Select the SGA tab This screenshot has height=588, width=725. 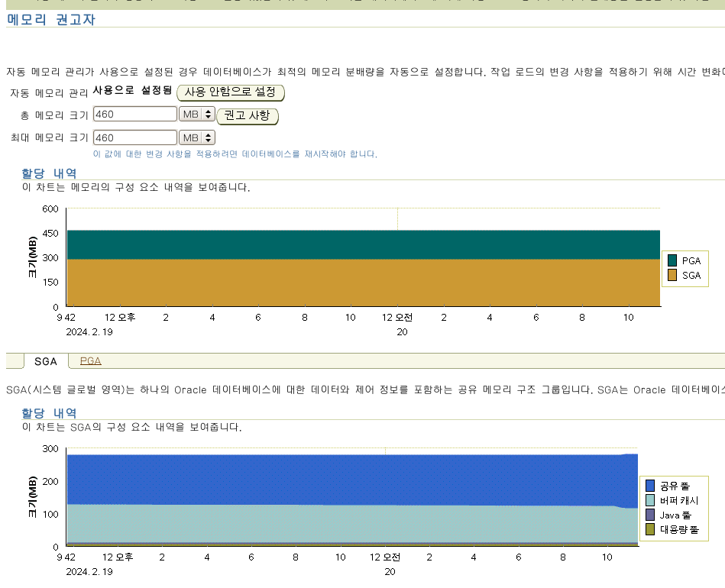(x=46, y=361)
